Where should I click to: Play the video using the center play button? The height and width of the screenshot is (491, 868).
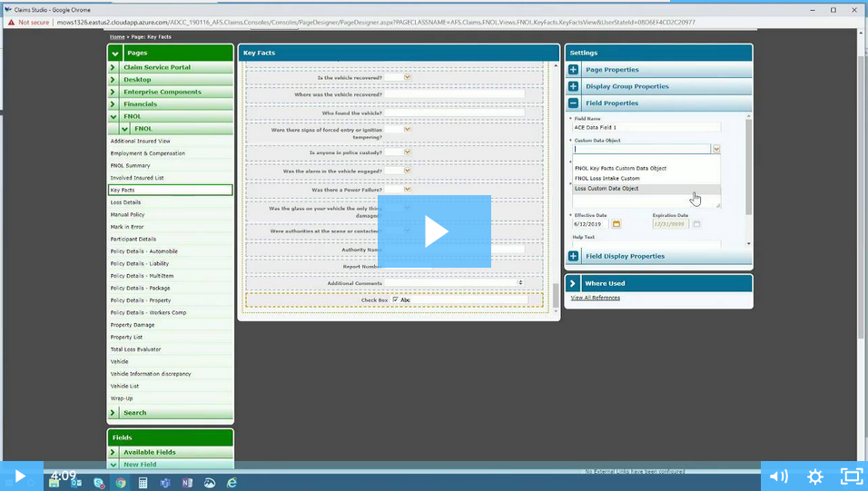[435, 231]
